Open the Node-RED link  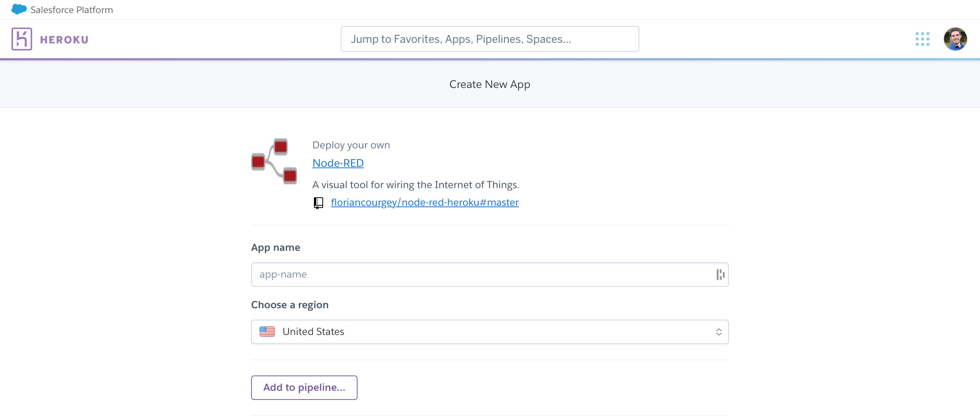coord(338,163)
